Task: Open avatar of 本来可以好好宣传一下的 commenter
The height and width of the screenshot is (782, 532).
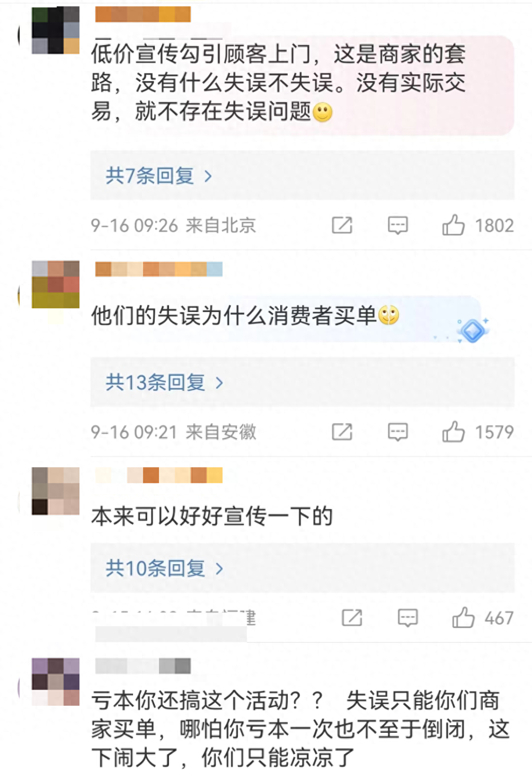Action: [55, 491]
